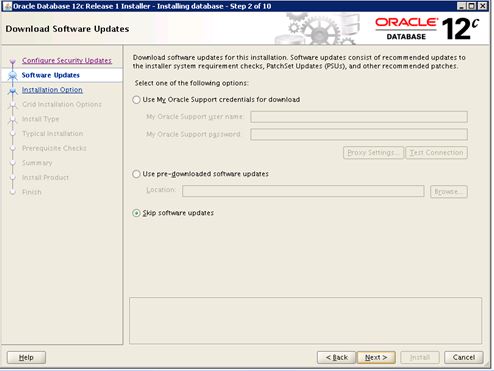Click the Install button
Image resolution: width=494 pixels, height=371 pixels.
point(420,358)
